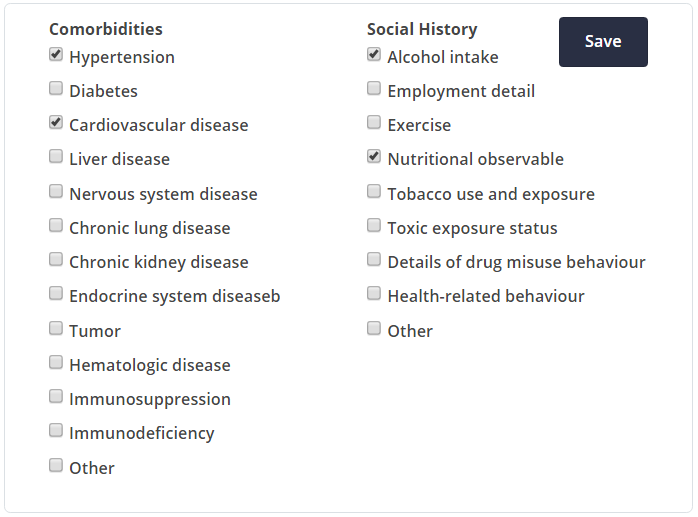Uncheck the Hypertension checkbox
Viewport: 698px width, 517px height.
pyautogui.click(x=56, y=55)
